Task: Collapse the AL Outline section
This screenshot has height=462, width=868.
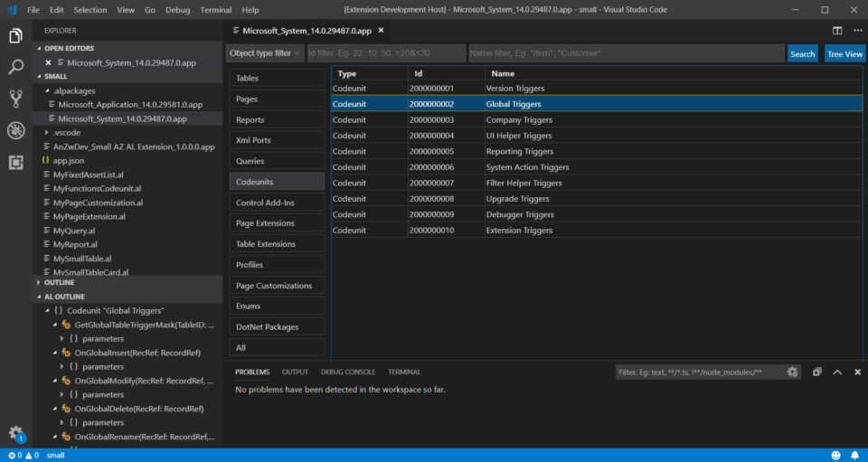Action: point(39,297)
